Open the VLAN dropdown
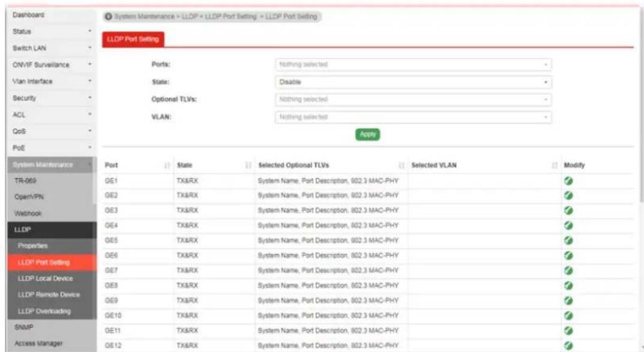Viewport: 644px width, 352px height. coord(413,117)
